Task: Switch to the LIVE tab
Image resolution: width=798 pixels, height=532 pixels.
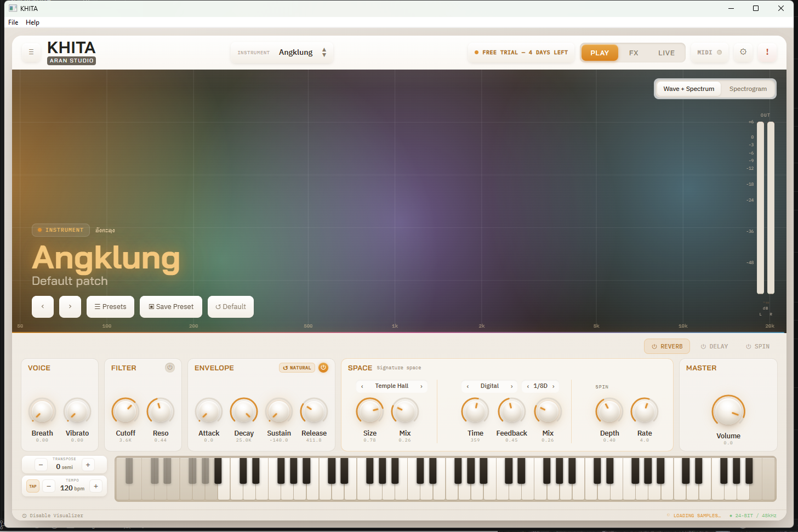Action: pos(666,53)
